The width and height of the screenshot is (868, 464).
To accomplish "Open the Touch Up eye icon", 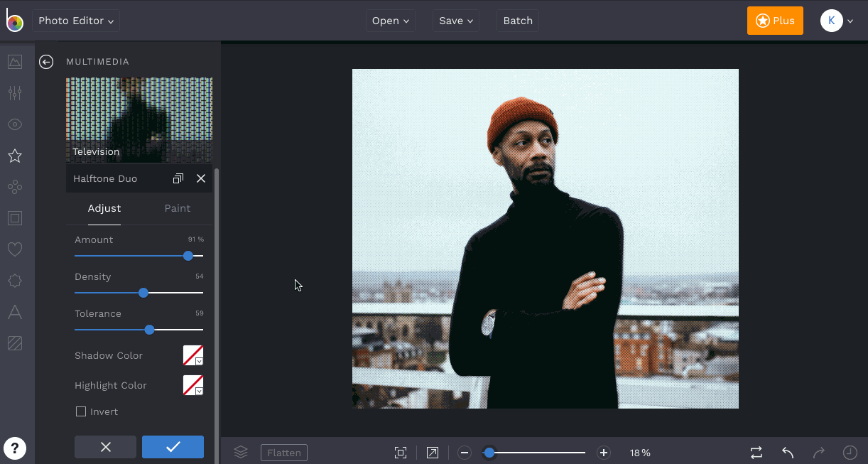I will pos(15,124).
